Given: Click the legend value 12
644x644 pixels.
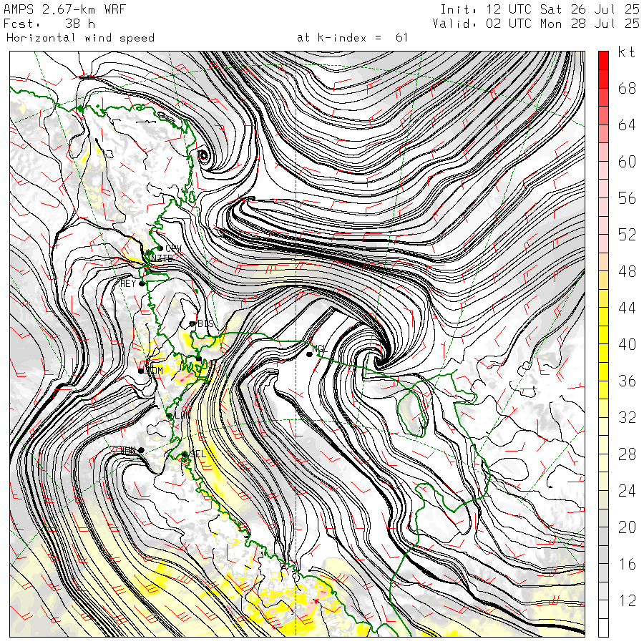Looking at the screenshot, I should click(x=627, y=600).
